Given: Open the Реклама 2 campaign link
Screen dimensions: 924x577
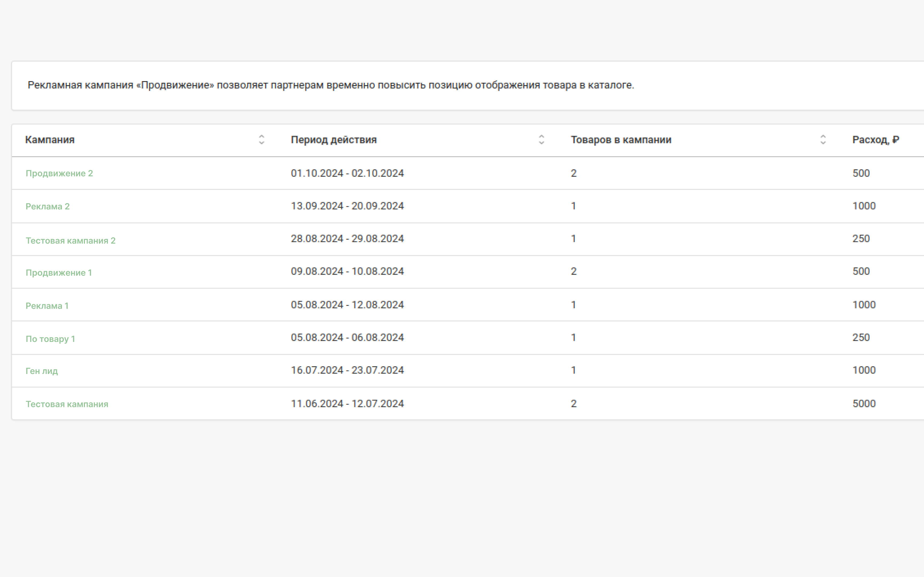Looking at the screenshot, I should tap(47, 206).
